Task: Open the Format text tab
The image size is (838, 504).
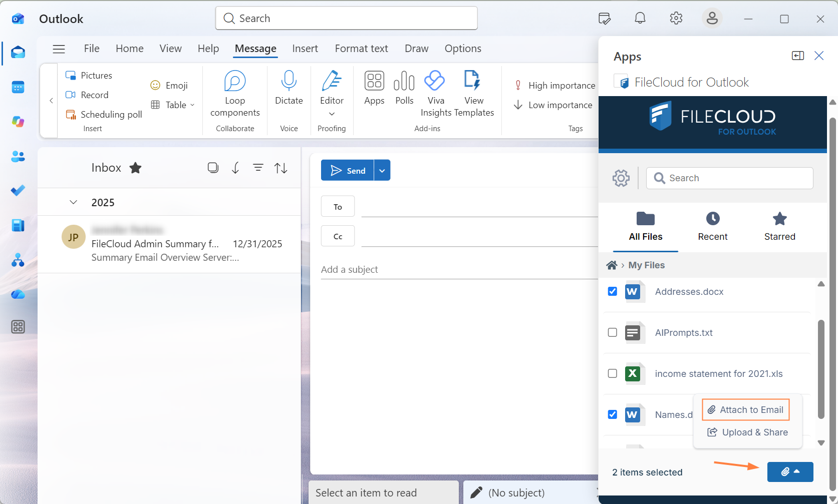Action: click(362, 49)
